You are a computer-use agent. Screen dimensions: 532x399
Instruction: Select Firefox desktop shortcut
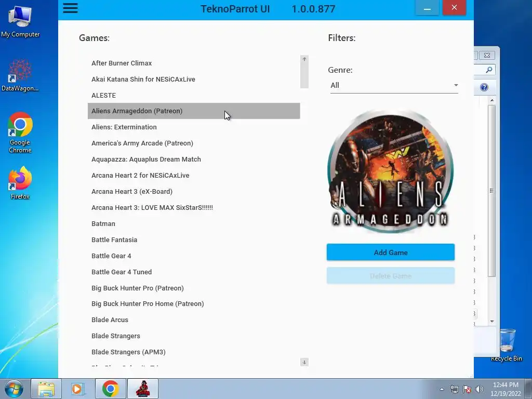(x=20, y=183)
